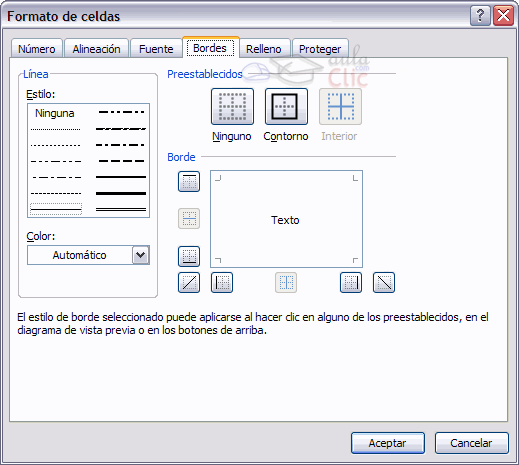The image size is (519, 465).
Task: Click the Automático color combo box
Action: 88,255
